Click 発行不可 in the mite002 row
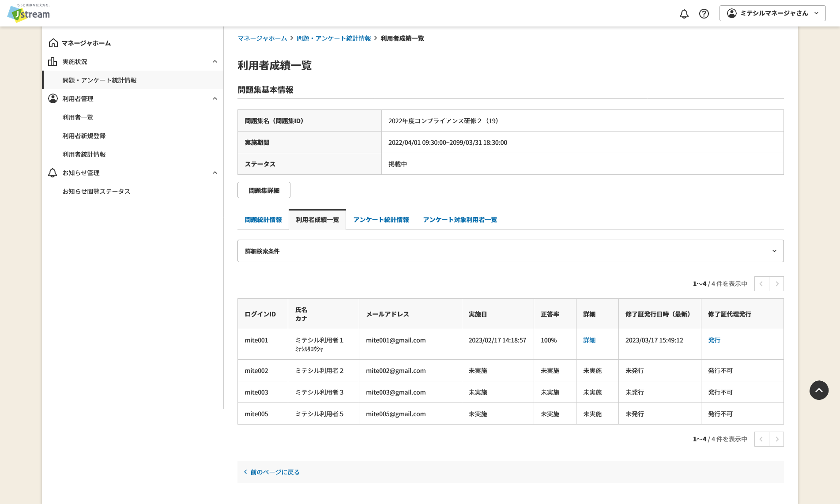 pos(720,371)
